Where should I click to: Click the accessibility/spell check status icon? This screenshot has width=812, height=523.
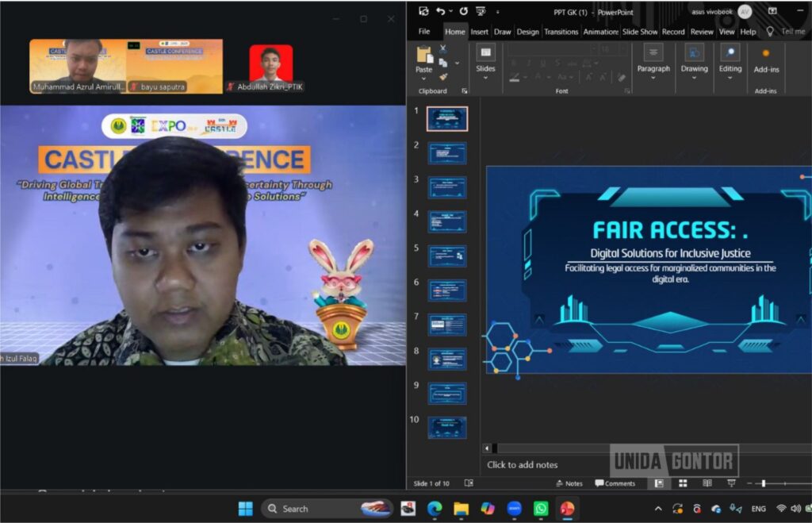click(469, 483)
